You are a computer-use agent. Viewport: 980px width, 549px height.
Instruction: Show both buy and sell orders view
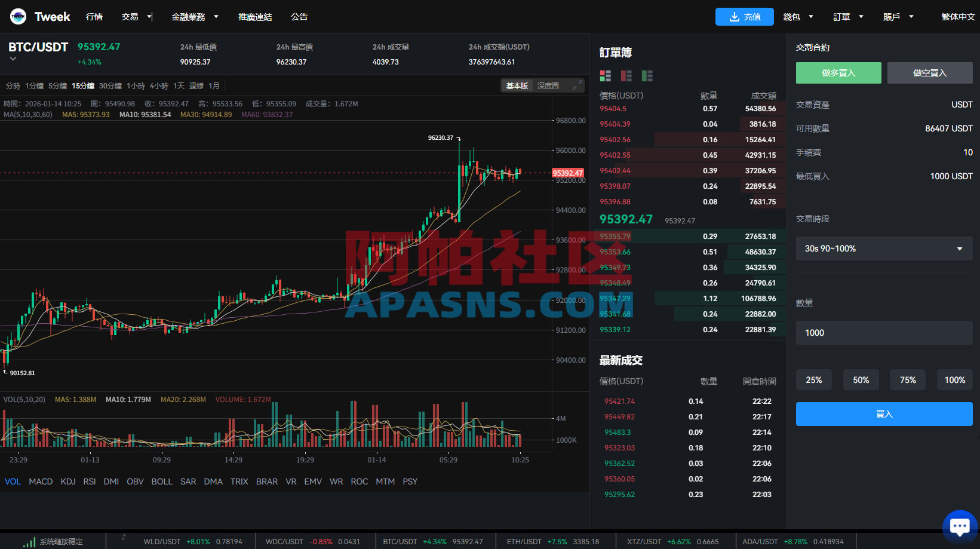606,76
